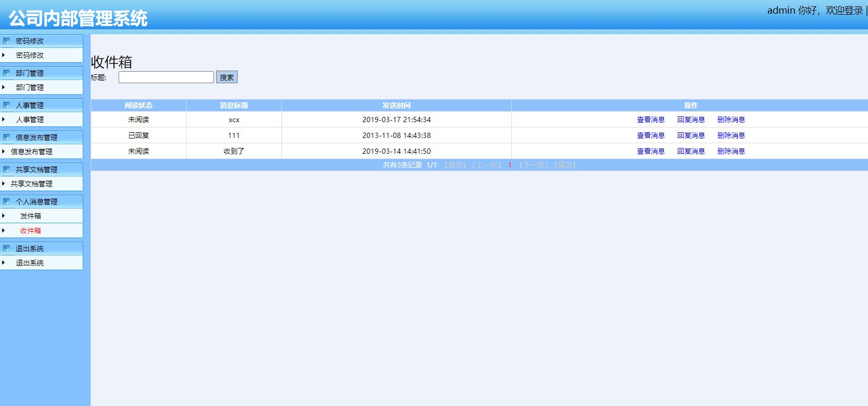Viewport: 868px width, 406px height.
Task: Click the arrow bullet before the 共享文档管理 sub-item
Action: (3, 183)
